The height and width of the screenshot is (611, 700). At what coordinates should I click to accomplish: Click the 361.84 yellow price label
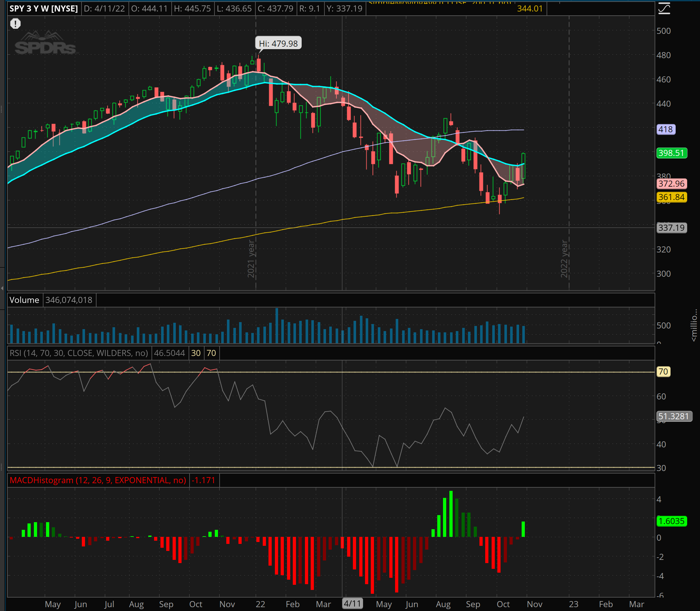click(x=672, y=197)
